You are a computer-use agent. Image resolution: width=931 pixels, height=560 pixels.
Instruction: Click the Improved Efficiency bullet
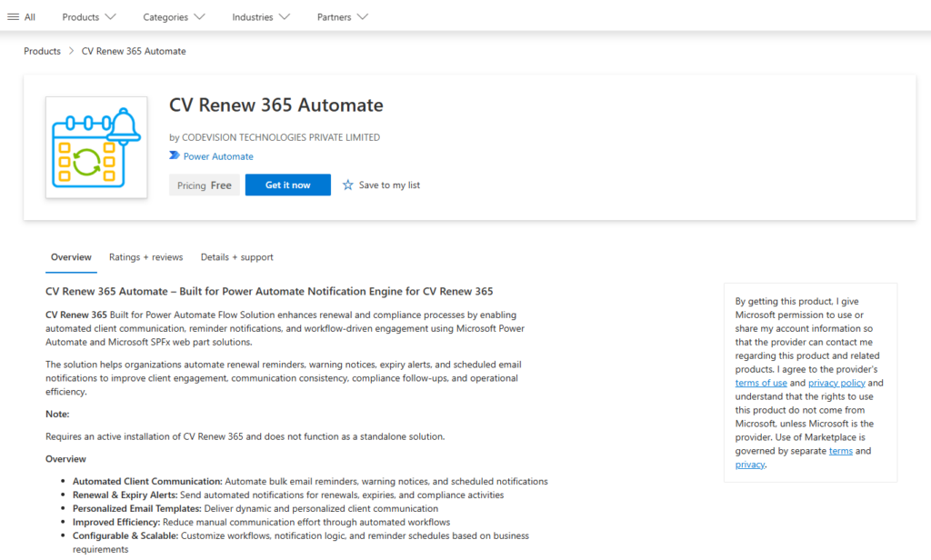coord(261,522)
